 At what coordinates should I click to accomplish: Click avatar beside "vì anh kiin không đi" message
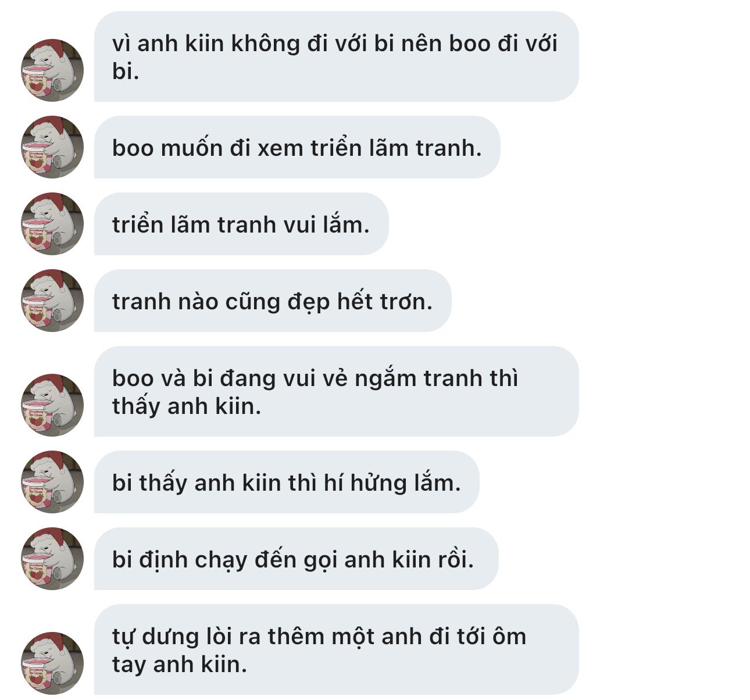52,70
